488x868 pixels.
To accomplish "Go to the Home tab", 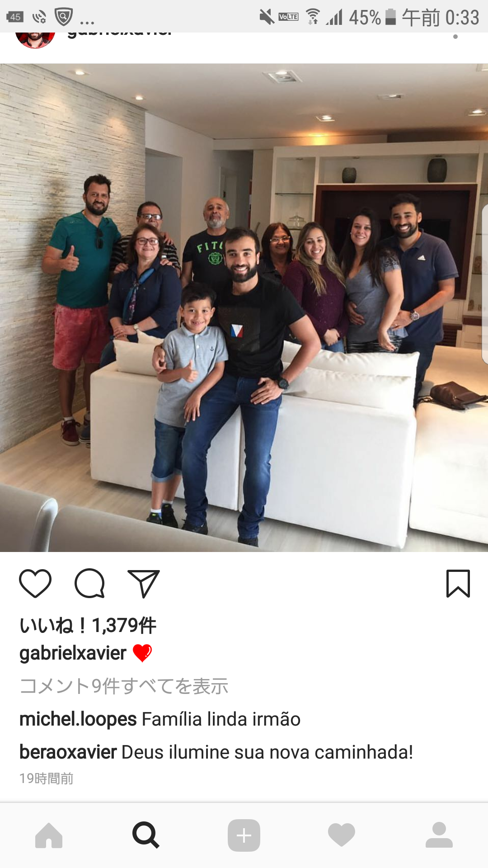I will point(49,835).
